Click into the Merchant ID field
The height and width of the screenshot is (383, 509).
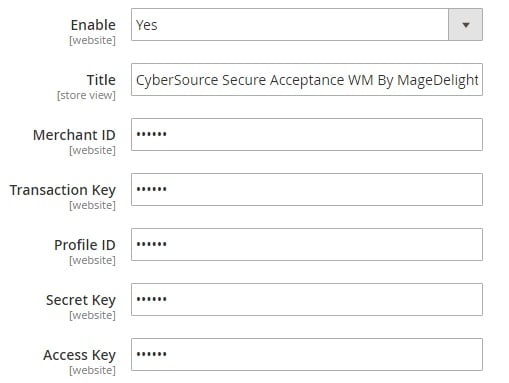tap(307, 134)
